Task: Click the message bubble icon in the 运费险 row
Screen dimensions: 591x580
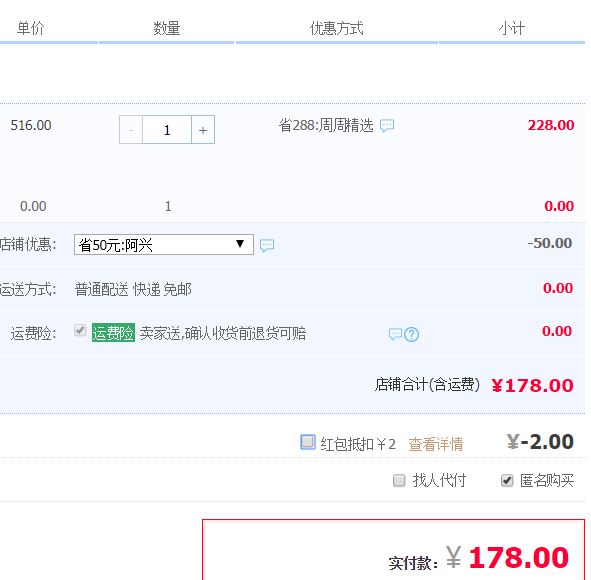Action: tap(395, 334)
